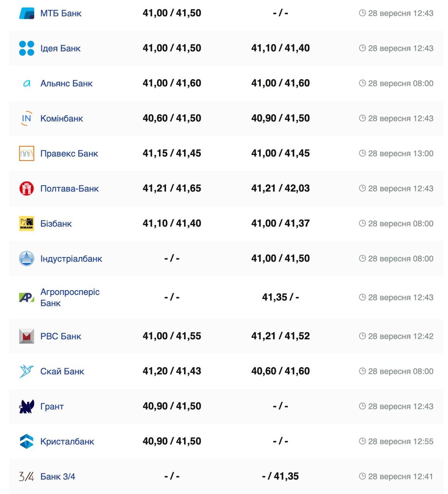
Task: Open the Банк 3/4 link
Action: [x=58, y=477]
